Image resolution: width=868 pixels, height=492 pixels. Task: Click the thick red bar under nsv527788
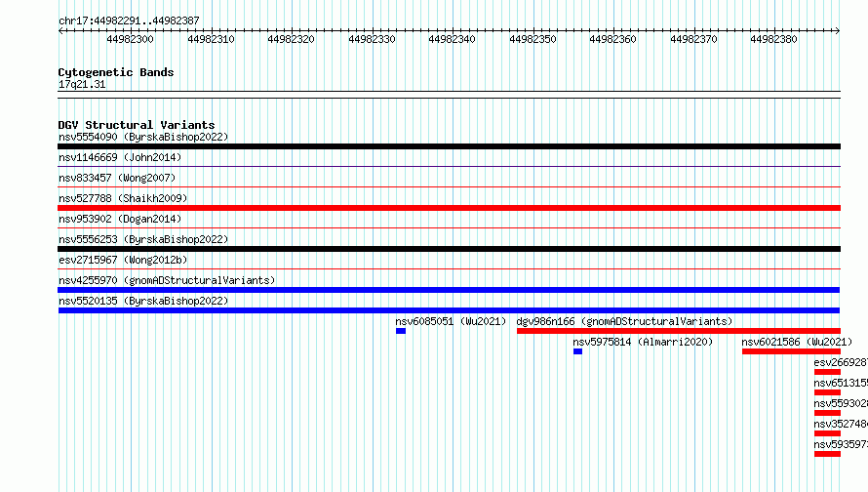(x=449, y=208)
